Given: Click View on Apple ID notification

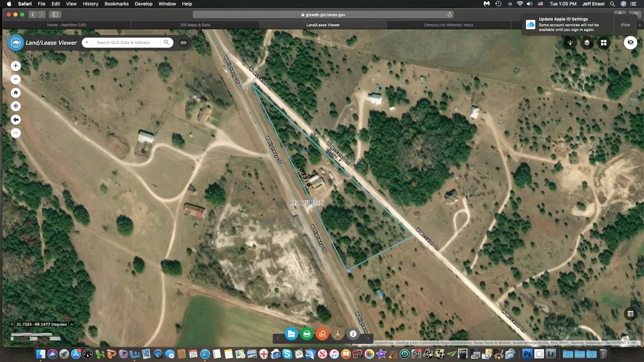Looking at the screenshot, I should click(625, 25).
